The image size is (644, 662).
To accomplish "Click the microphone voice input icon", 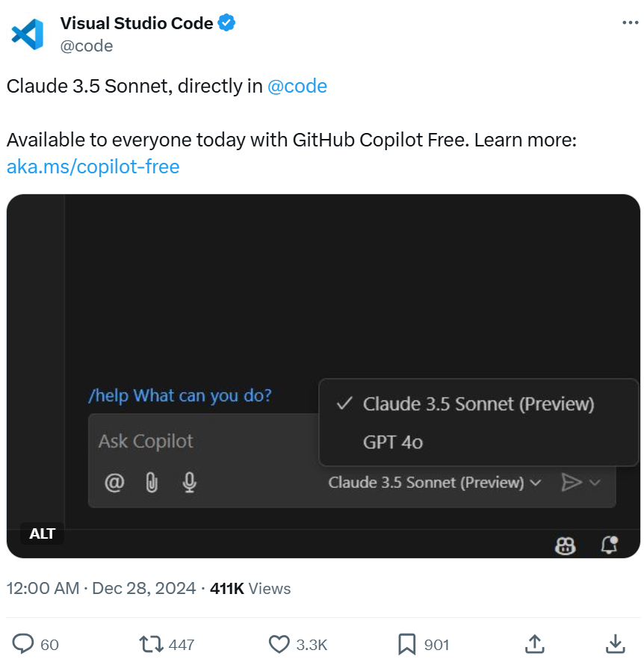I will coord(189,482).
